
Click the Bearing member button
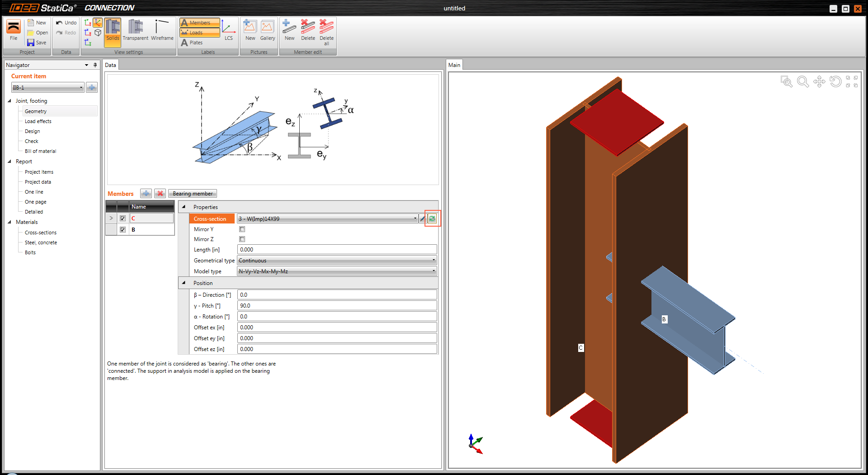pyautogui.click(x=193, y=194)
